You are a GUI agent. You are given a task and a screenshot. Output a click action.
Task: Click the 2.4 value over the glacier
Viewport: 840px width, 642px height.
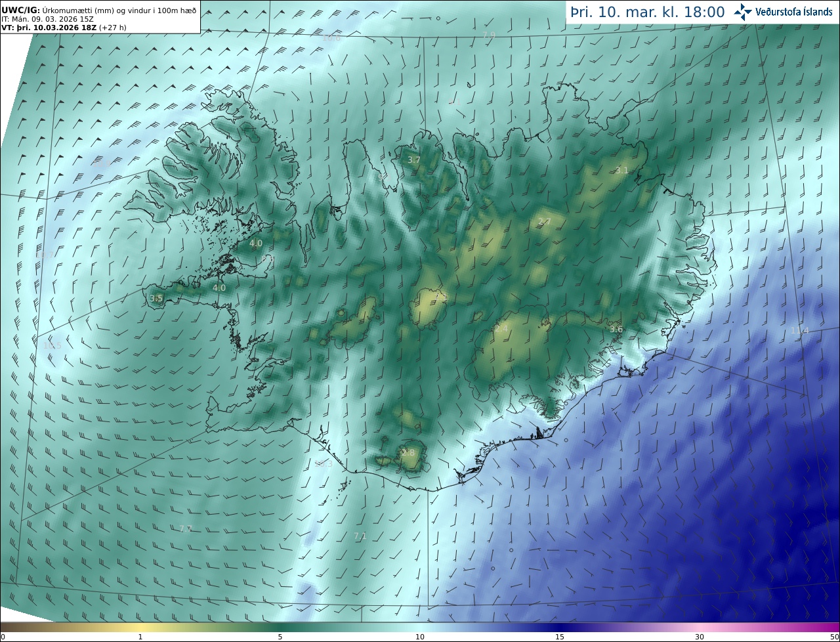pos(501,328)
